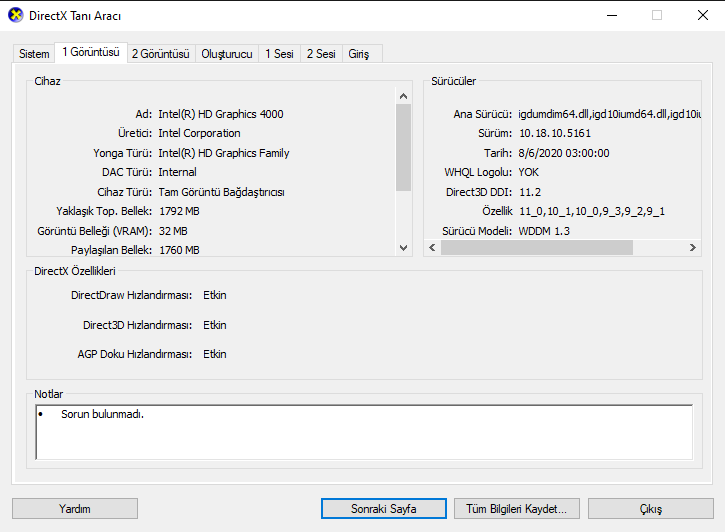
Task: Open the 1 Sesi tab
Action: [x=279, y=54]
